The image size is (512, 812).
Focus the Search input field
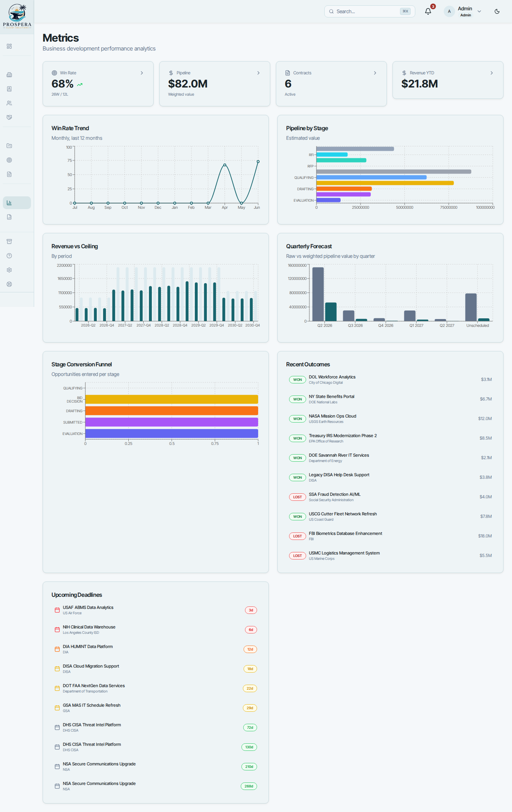pos(370,11)
